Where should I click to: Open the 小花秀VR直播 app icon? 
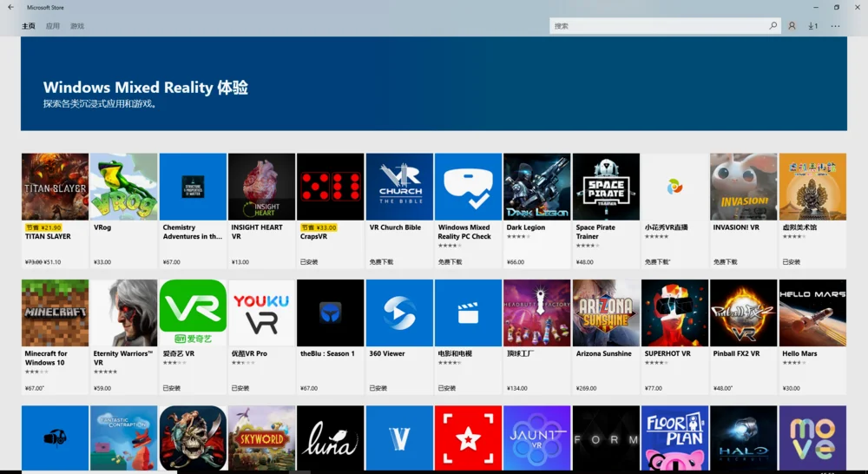(674, 187)
